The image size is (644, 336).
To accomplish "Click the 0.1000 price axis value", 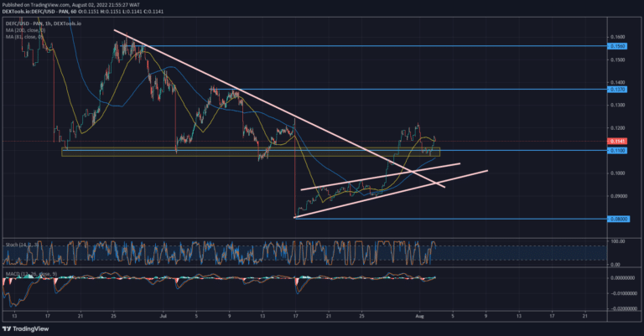I will 618,173.
